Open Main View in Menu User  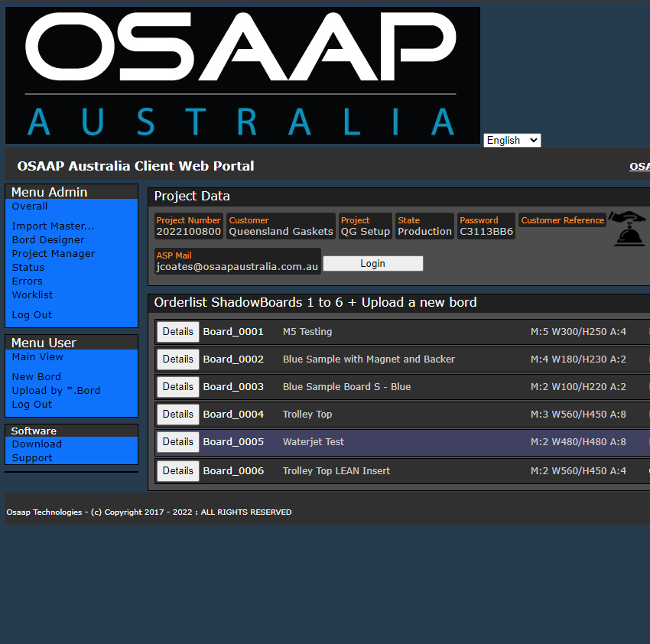pos(37,356)
